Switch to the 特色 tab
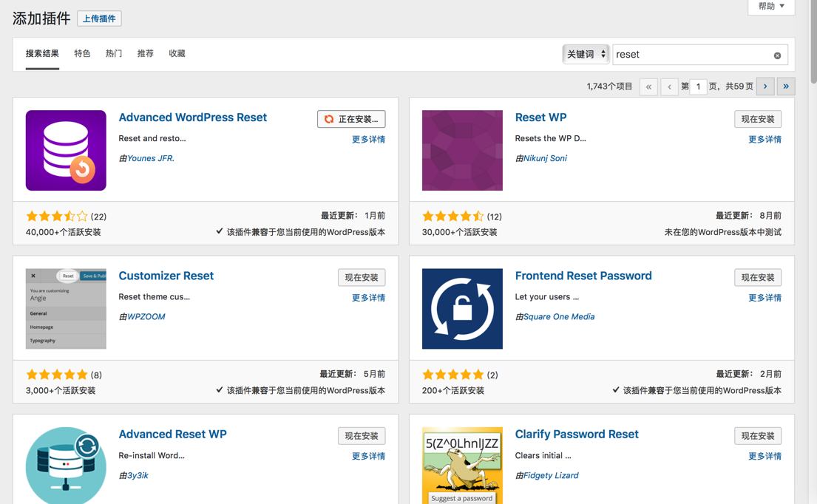This screenshot has height=504, width=817. tap(82, 54)
